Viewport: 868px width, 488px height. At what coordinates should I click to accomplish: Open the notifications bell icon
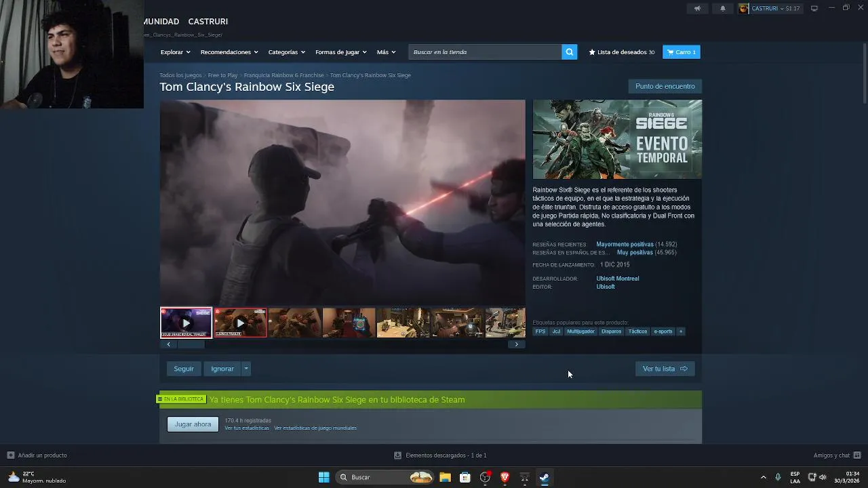tap(723, 8)
